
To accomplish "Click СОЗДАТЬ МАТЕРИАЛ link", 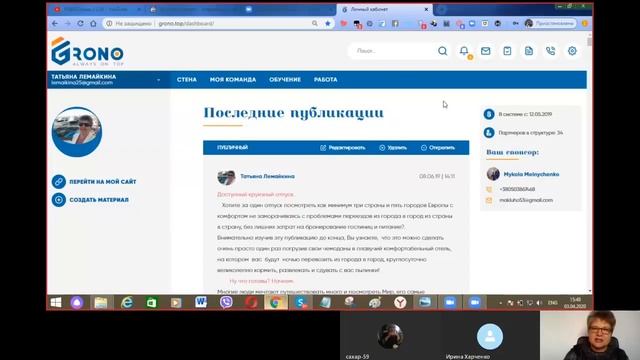I will [99, 200].
